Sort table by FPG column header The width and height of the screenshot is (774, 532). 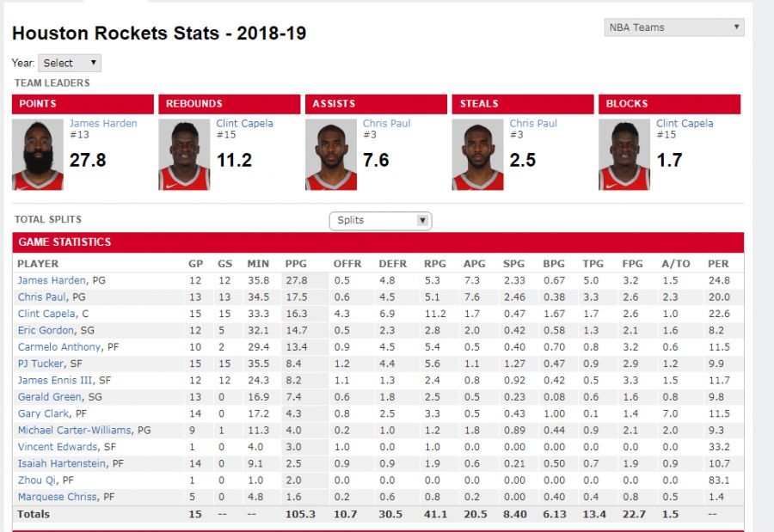click(x=632, y=264)
